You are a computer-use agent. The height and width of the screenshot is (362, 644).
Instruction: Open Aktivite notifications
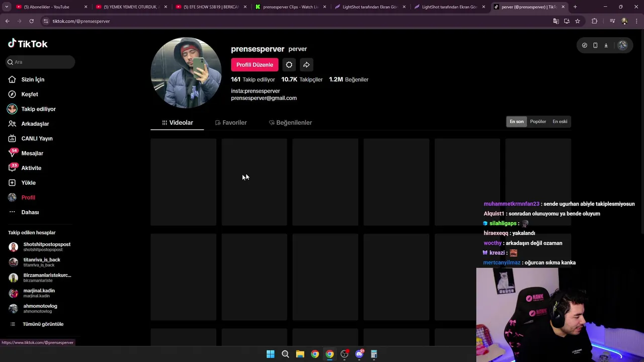click(x=25, y=168)
